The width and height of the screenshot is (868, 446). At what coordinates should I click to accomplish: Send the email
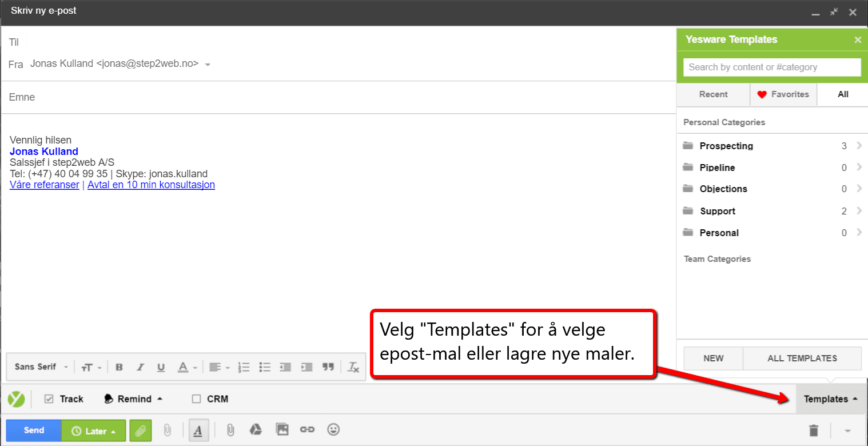click(x=34, y=431)
